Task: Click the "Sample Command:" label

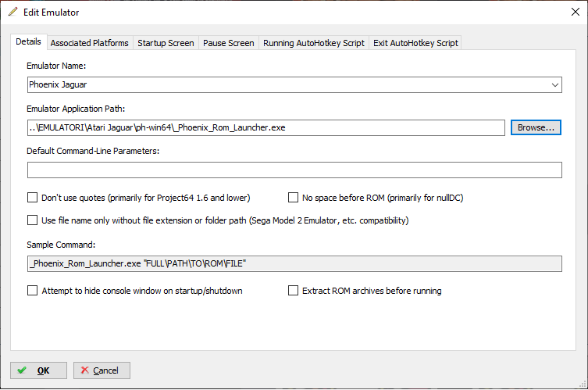Action: 61,245
